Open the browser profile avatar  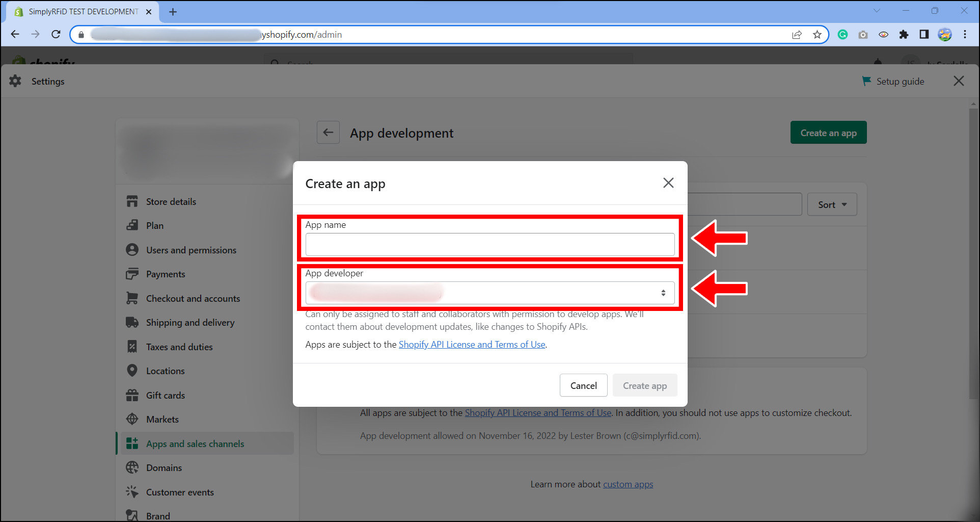click(944, 34)
